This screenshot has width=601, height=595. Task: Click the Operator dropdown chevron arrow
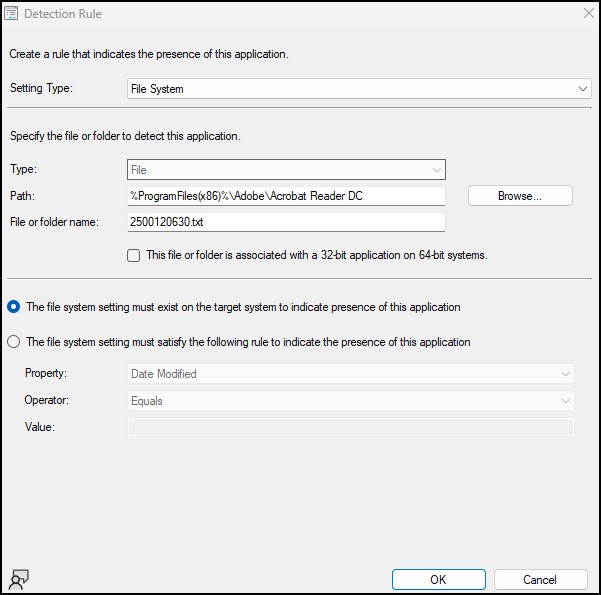(565, 401)
